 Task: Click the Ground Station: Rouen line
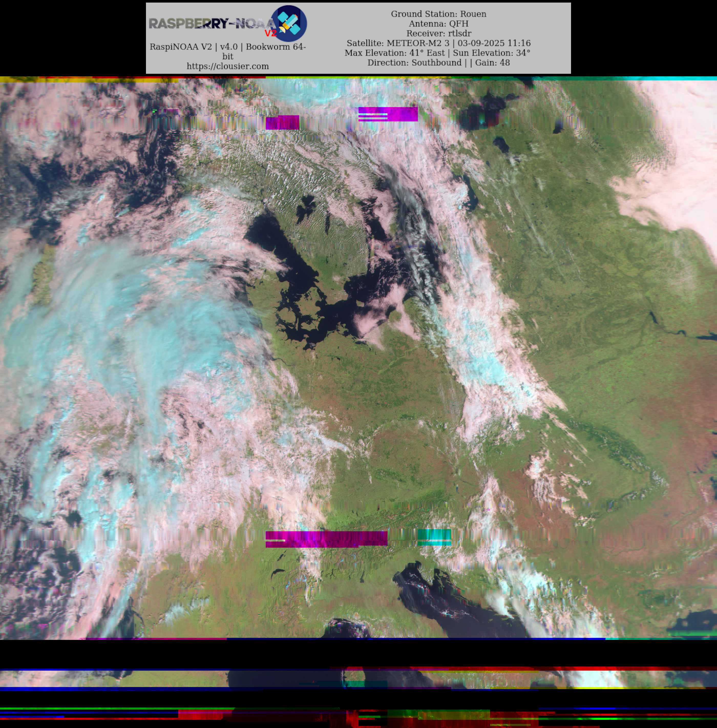click(x=438, y=14)
